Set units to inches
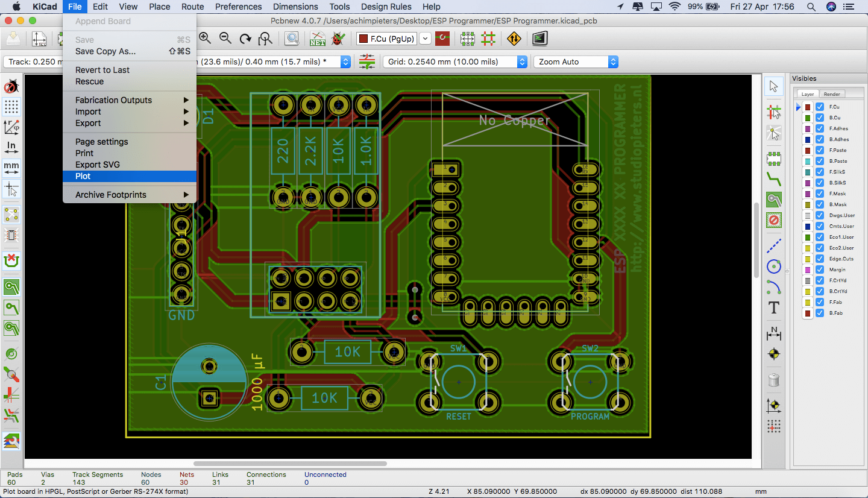This screenshot has height=498, width=868. coord(11,148)
